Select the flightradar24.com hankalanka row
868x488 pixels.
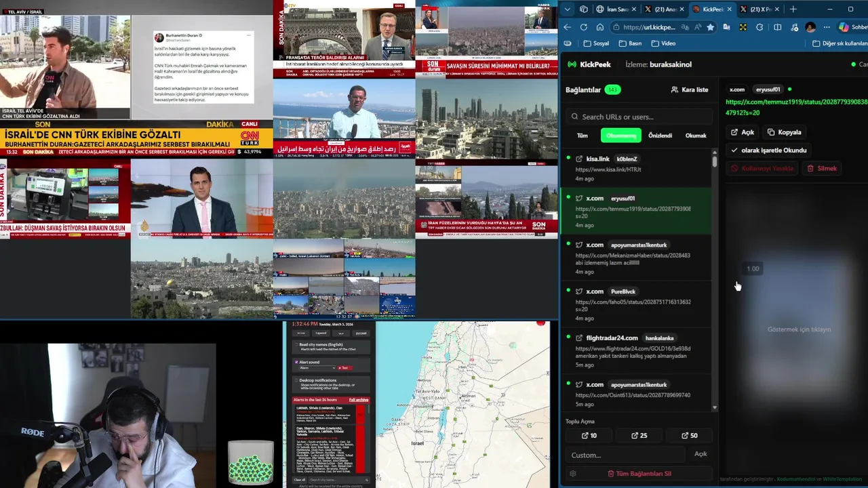coord(635,350)
